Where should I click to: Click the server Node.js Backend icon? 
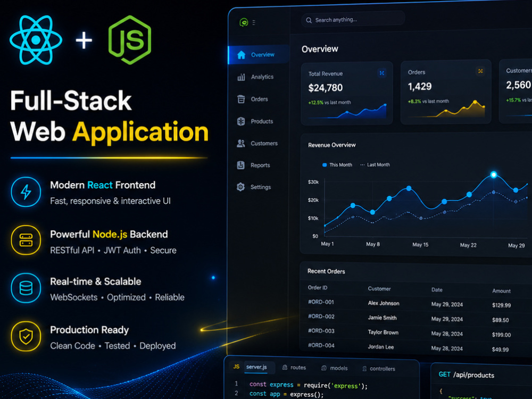tap(26, 240)
